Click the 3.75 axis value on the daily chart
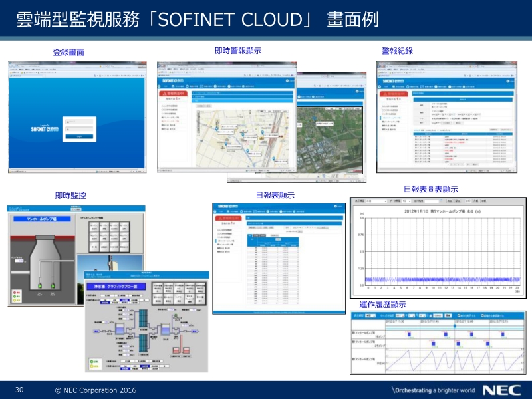The height and width of the screenshot is (399, 532). coord(360,235)
